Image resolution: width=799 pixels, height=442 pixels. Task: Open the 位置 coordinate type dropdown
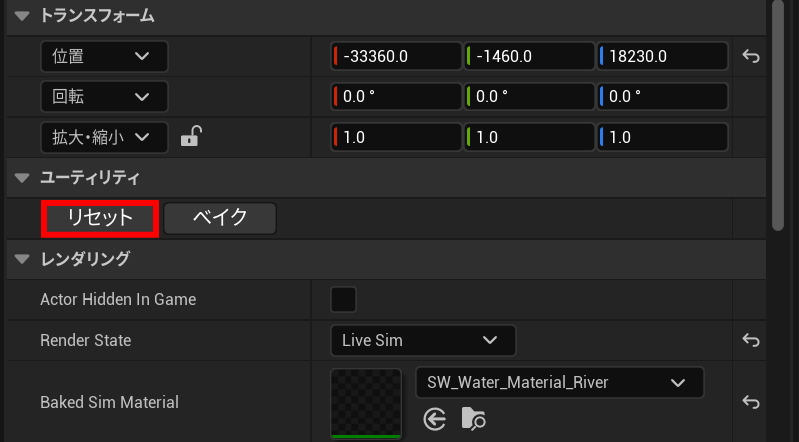point(104,56)
